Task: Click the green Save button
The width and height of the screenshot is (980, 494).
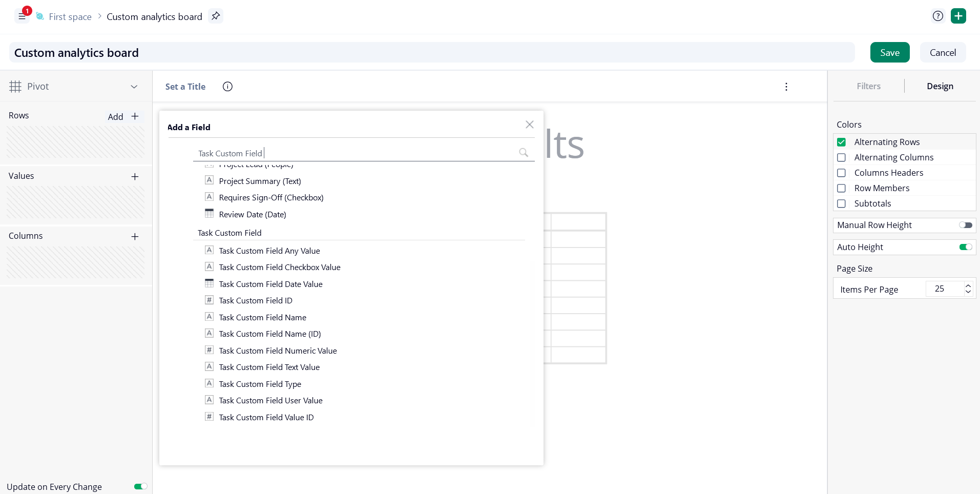Action: [890, 52]
